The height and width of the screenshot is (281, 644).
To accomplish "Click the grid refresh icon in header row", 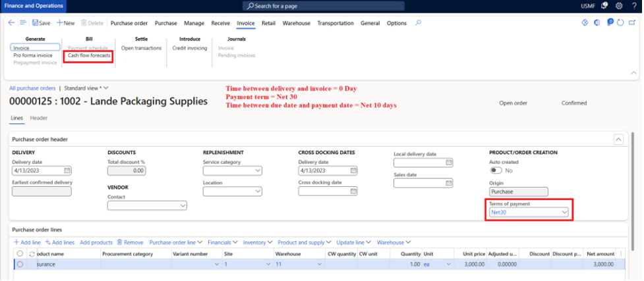I will (x=31, y=254).
